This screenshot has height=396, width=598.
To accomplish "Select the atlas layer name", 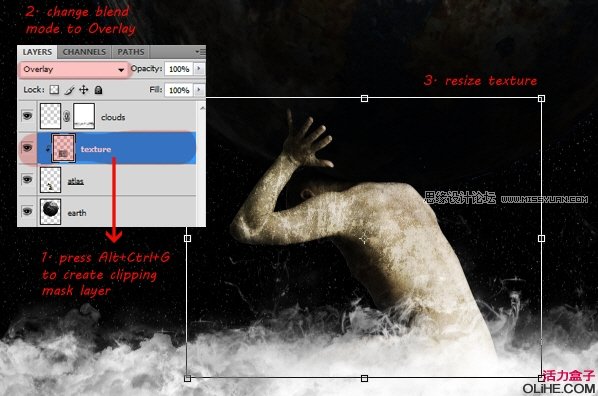I will (x=76, y=181).
